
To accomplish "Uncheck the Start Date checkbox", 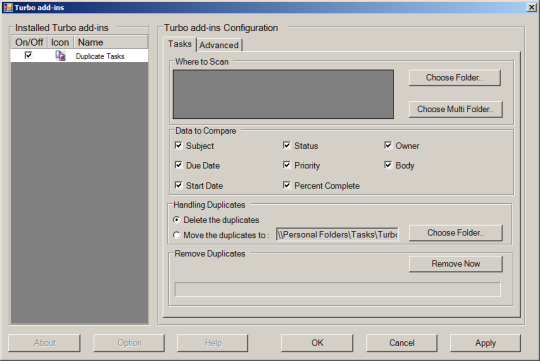I will [x=178, y=185].
